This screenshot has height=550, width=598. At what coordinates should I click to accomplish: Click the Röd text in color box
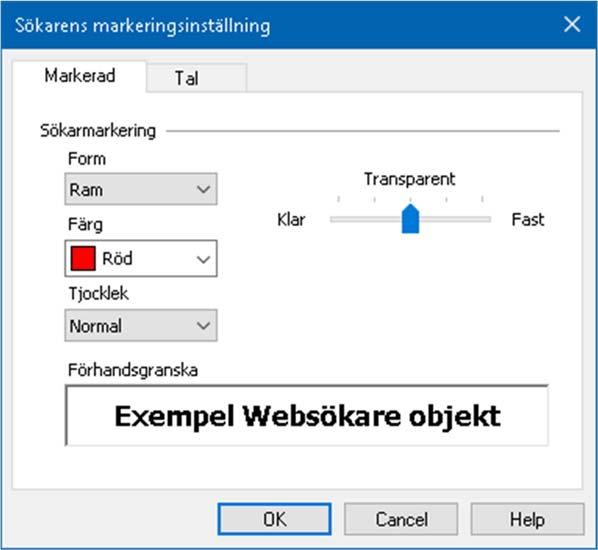[x=117, y=259]
